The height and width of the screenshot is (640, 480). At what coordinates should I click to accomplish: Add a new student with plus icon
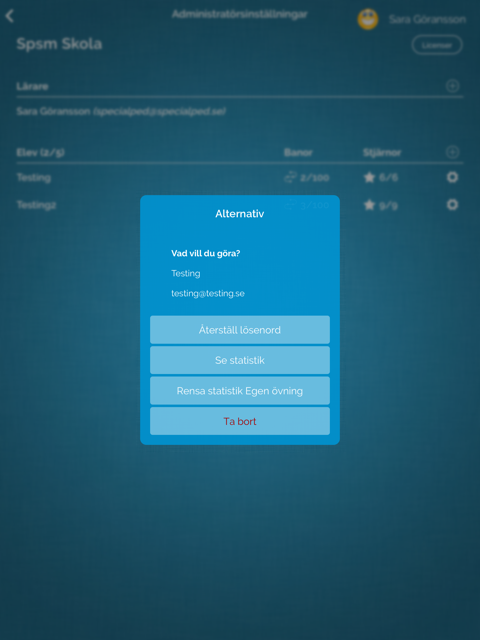click(452, 152)
